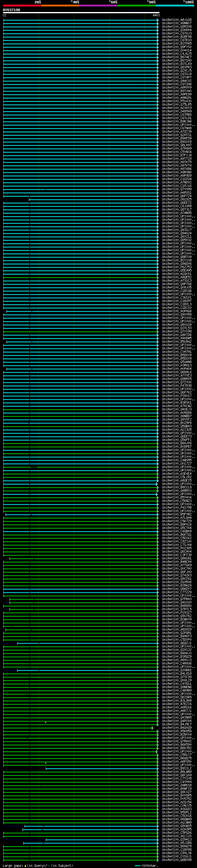
Task: Click the Large gaps legend text
Action: click(x=38, y=865)
